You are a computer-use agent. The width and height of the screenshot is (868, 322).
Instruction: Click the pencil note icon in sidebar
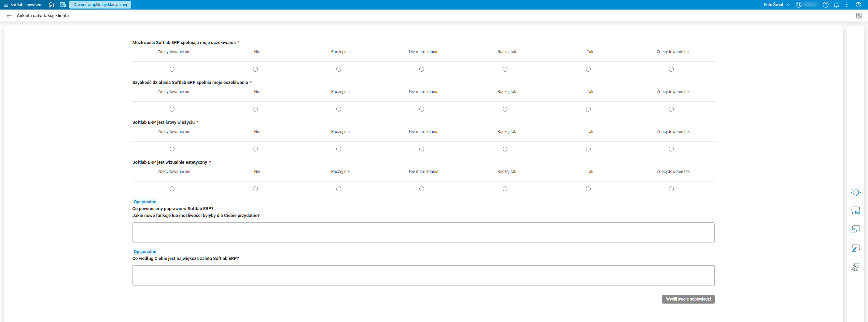[856, 248]
